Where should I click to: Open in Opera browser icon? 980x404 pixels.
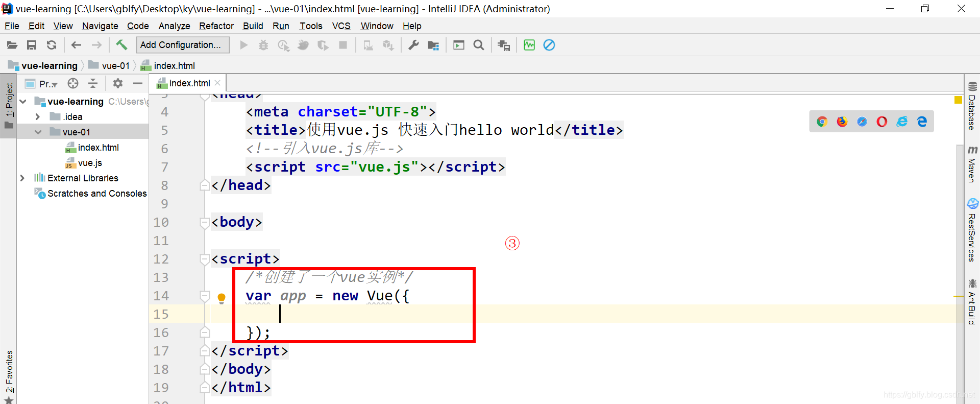coord(882,122)
